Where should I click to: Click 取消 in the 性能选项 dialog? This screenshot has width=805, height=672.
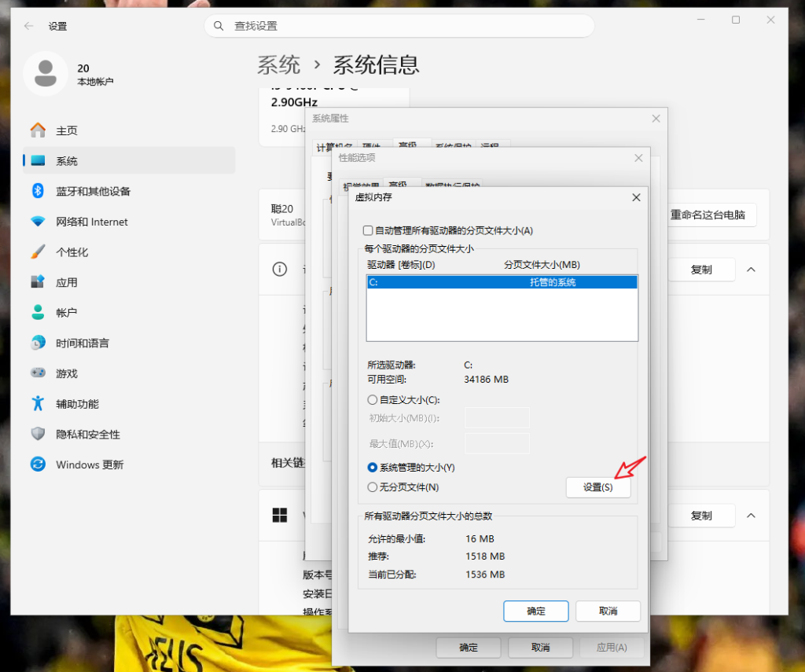[540, 648]
